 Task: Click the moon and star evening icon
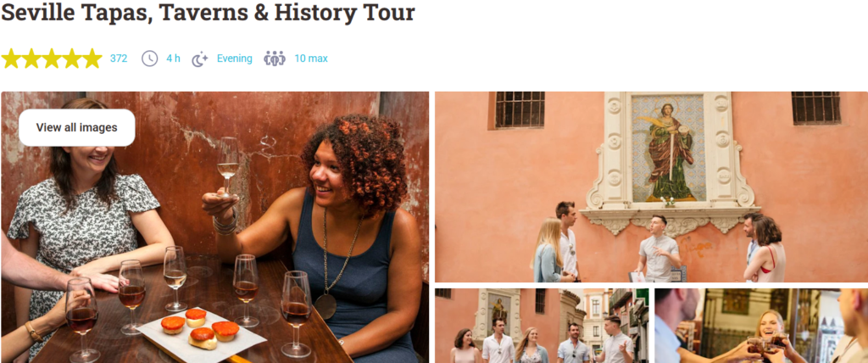tap(200, 59)
